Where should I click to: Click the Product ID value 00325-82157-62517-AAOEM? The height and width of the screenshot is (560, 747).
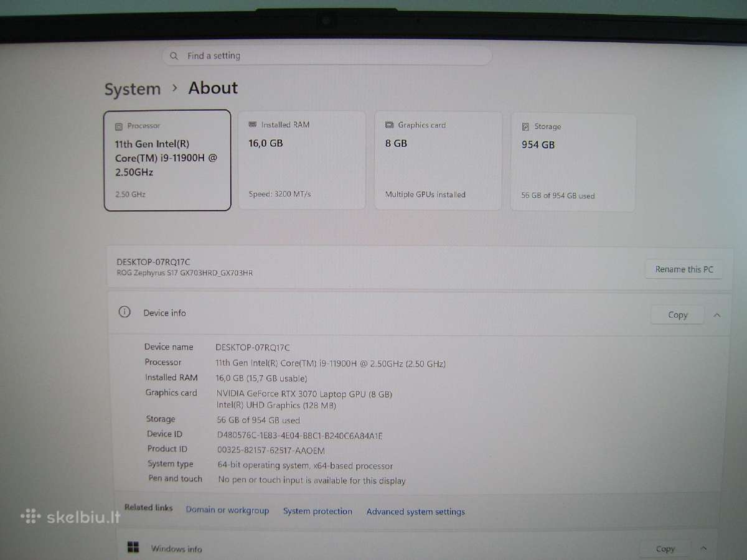[x=271, y=450]
